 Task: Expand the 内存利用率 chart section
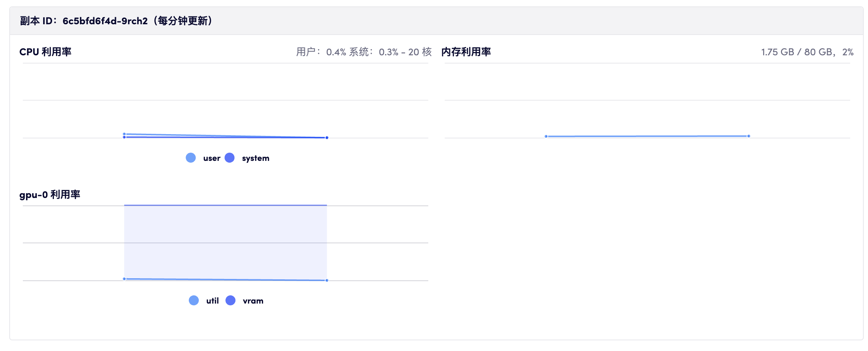click(466, 51)
